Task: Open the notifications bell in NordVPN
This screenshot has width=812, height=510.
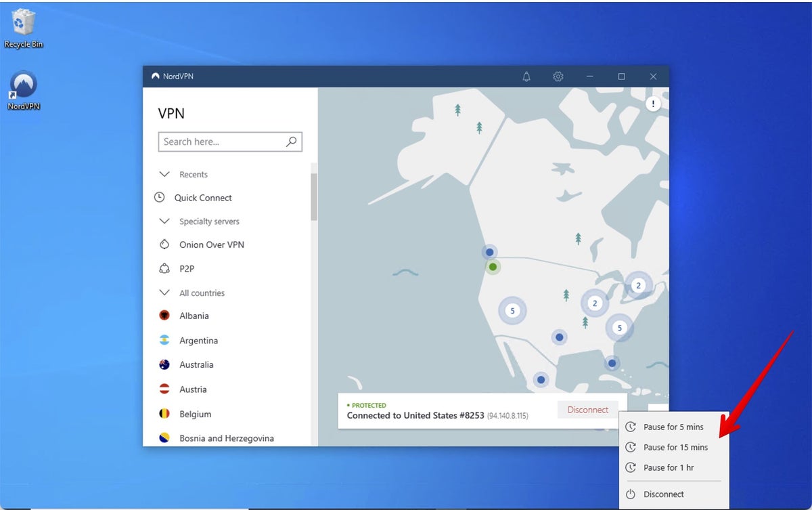Action: coord(526,77)
